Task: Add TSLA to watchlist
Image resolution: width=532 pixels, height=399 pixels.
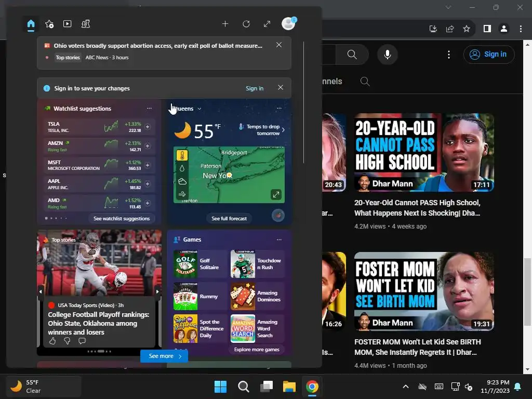Action: click(148, 127)
